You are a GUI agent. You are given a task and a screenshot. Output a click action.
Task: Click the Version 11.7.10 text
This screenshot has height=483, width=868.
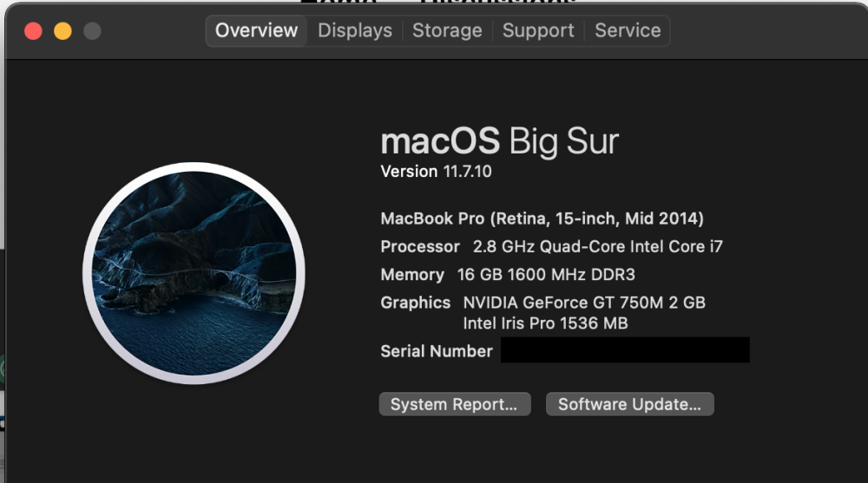[x=436, y=172]
